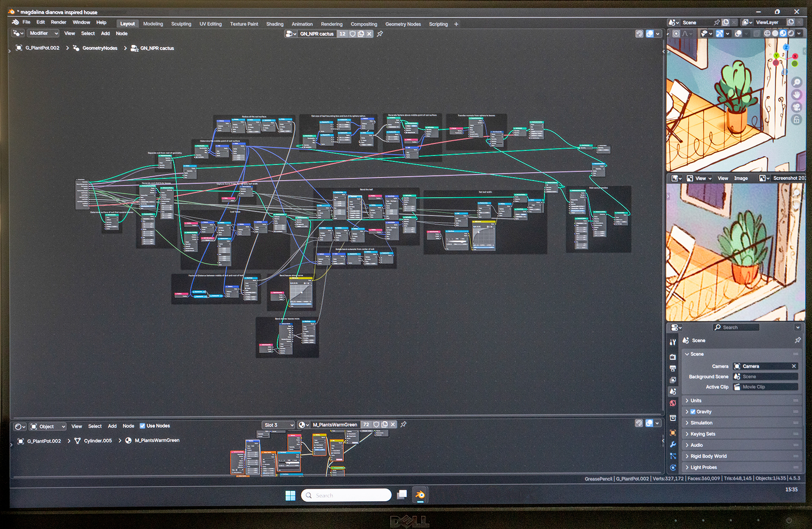Open the View Layer properties tab
Image resolution: width=812 pixels, height=529 pixels.
pyautogui.click(x=673, y=380)
